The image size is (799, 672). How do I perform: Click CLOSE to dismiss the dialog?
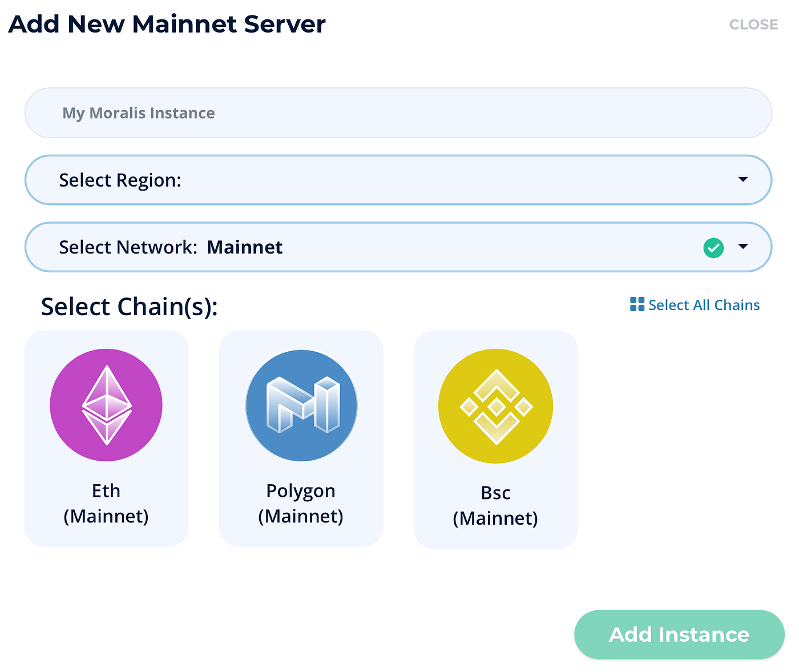coord(753,24)
